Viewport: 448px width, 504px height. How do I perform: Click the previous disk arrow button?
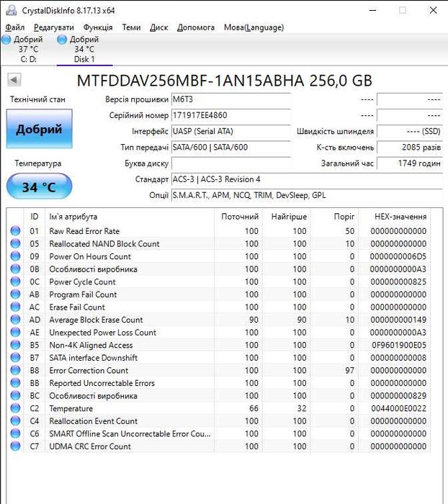coord(14,80)
